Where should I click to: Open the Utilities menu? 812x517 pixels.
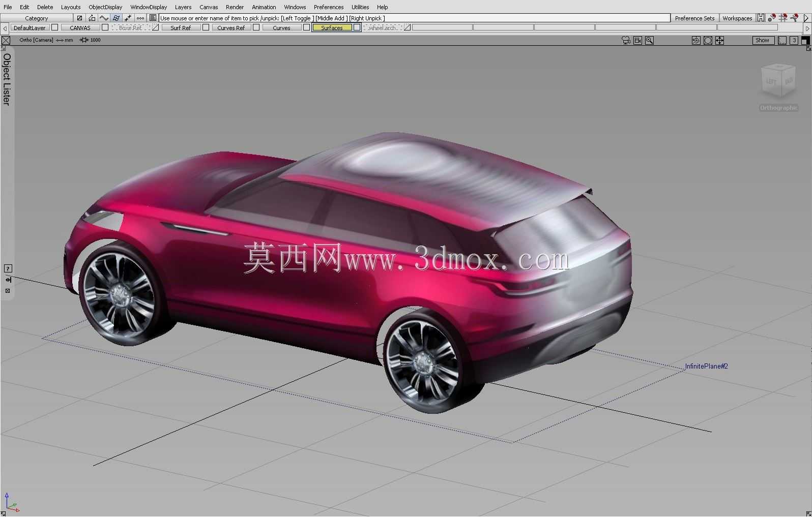pyautogui.click(x=360, y=7)
